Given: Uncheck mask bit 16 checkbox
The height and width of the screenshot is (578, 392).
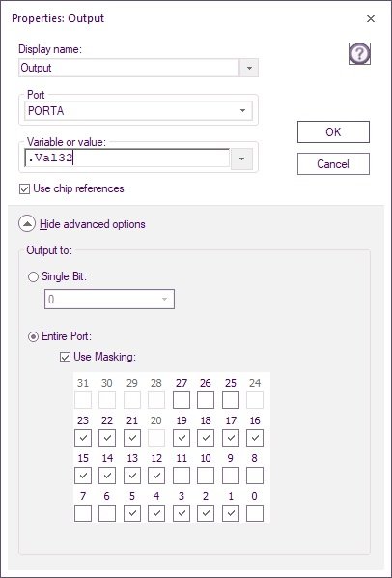Looking at the screenshot, I should tap(255, 438).
